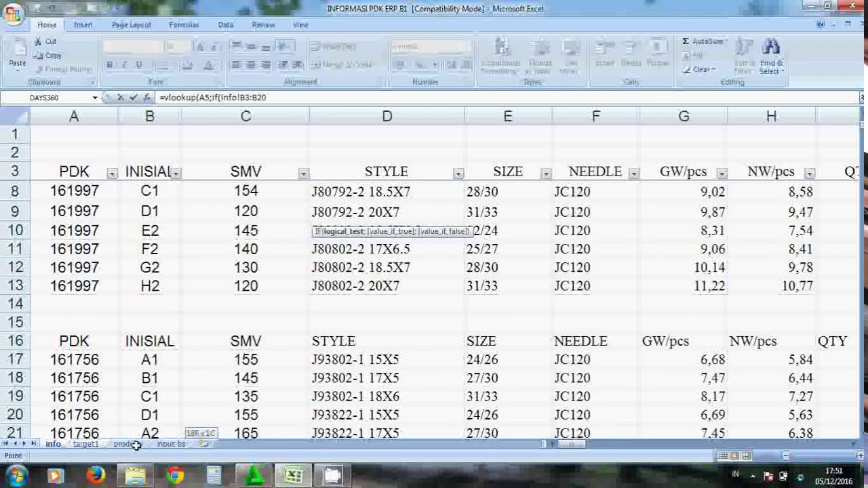
Task: Select row 12 header
Action: click(15, 267)
